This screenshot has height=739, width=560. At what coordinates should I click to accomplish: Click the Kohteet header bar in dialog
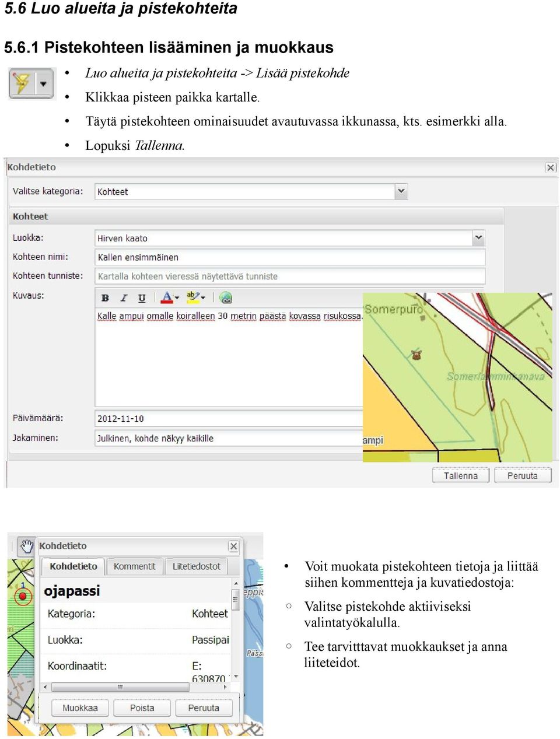pyautogui.click(x=256, y=216)
